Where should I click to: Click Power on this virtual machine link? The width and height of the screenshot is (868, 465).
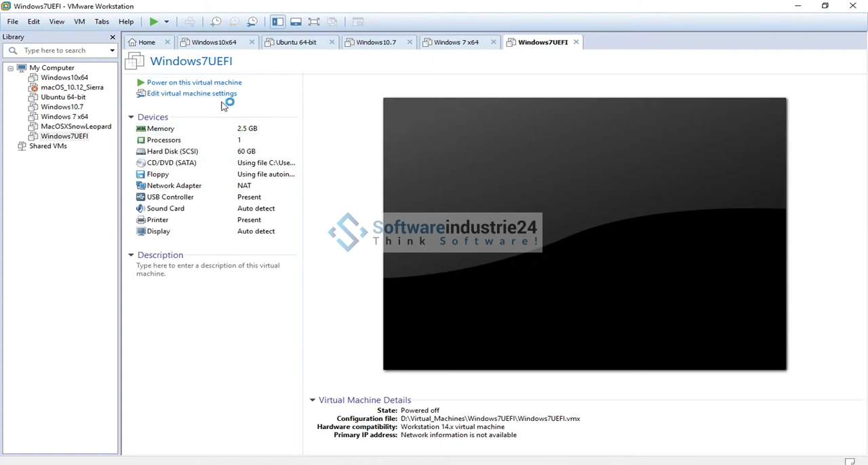point(194,82)
